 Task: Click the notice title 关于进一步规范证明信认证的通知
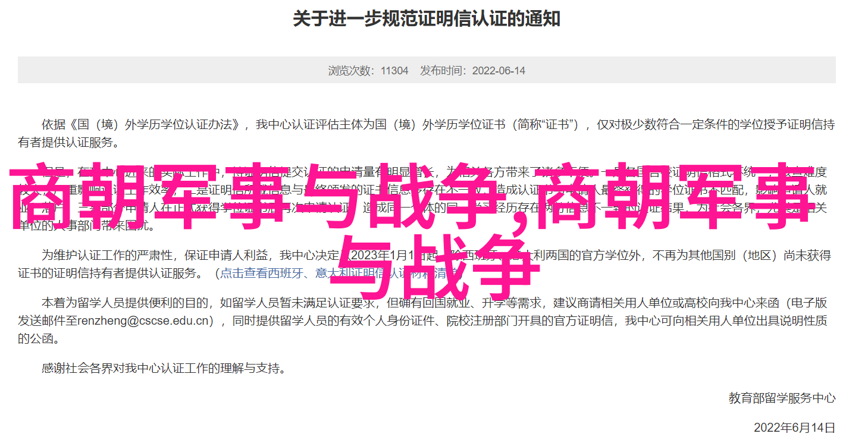coord(427,19)
